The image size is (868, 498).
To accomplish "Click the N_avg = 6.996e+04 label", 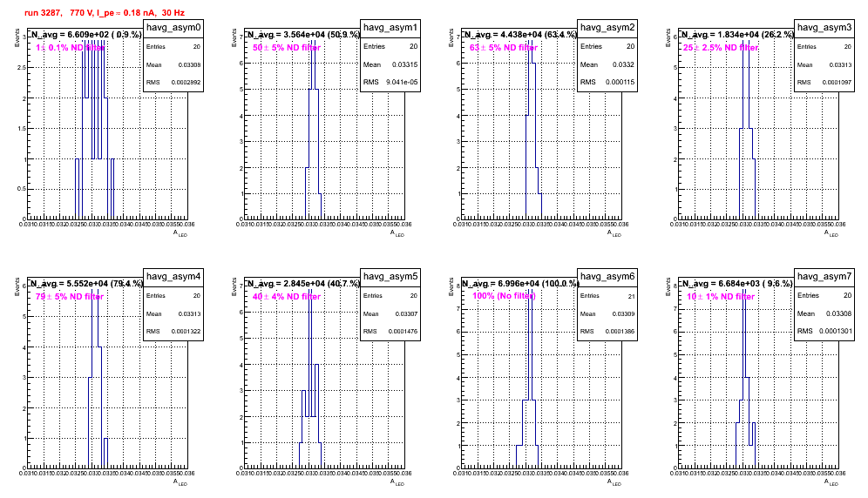I will tap(521, 283).
